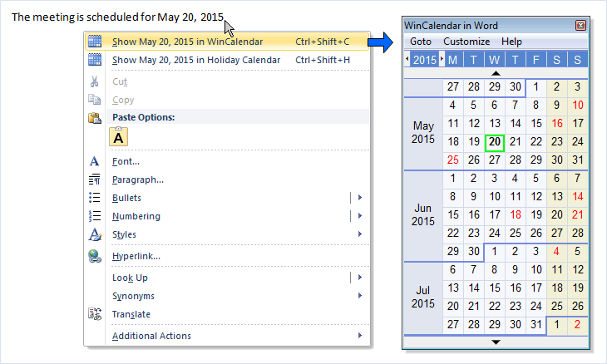
Task: Click the Hyperlink globe icon
Action: click(95, 256)
